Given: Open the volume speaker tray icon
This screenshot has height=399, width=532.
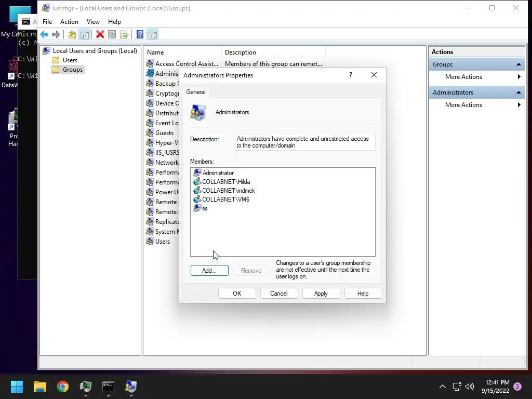Looking at the screenshot, I should tap(470, 387).
